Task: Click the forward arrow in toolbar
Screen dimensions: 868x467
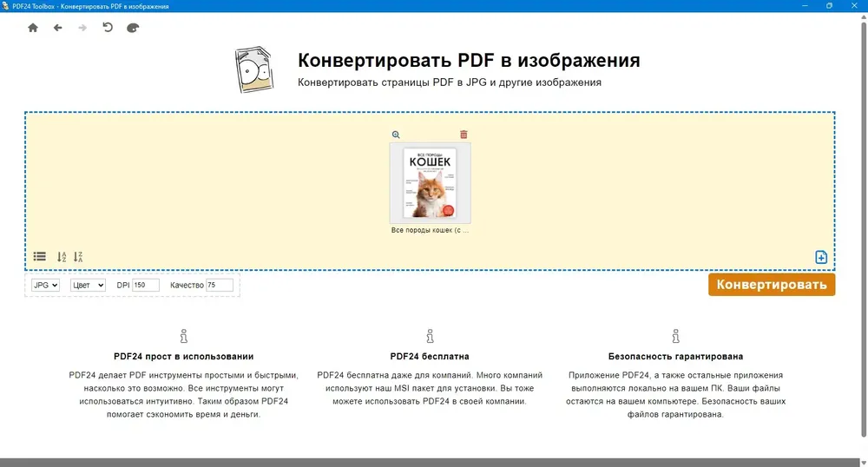Action: [x=82, y=28]
